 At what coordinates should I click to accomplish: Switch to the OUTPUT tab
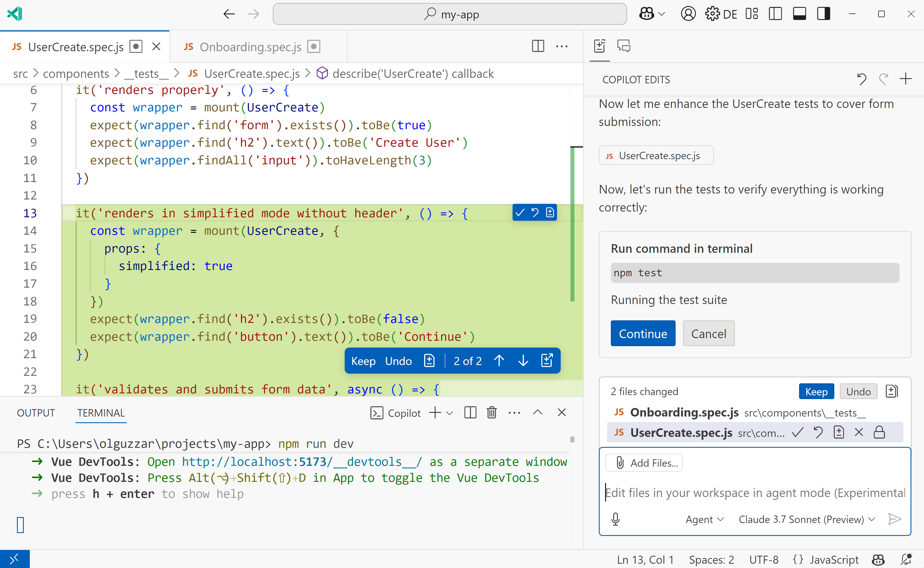point(36,412)
